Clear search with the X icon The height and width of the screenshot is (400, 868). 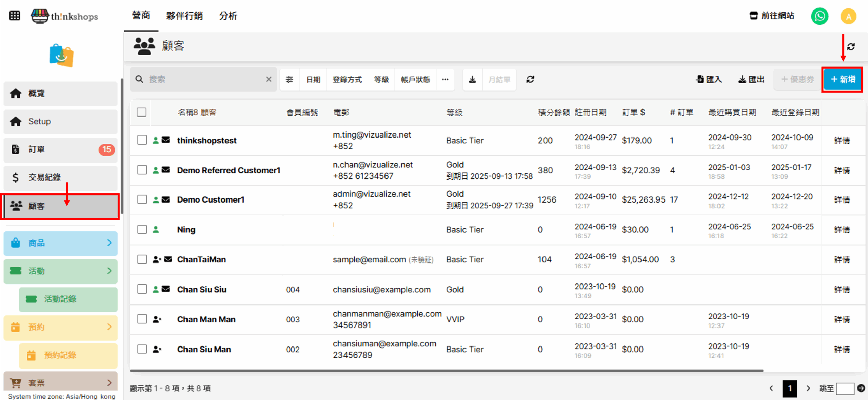pos(269,79)
